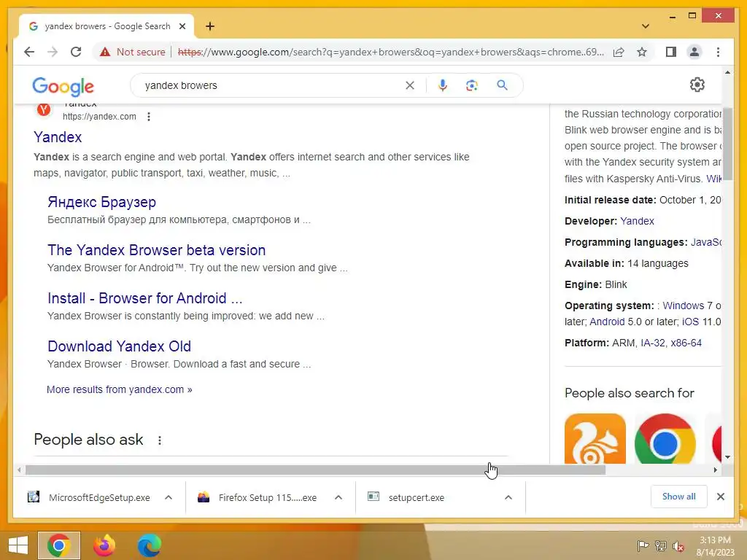The width and height of the screenshot is (747, 560).
Task: Open the setupcert.exe download
Action: point(406,497)
